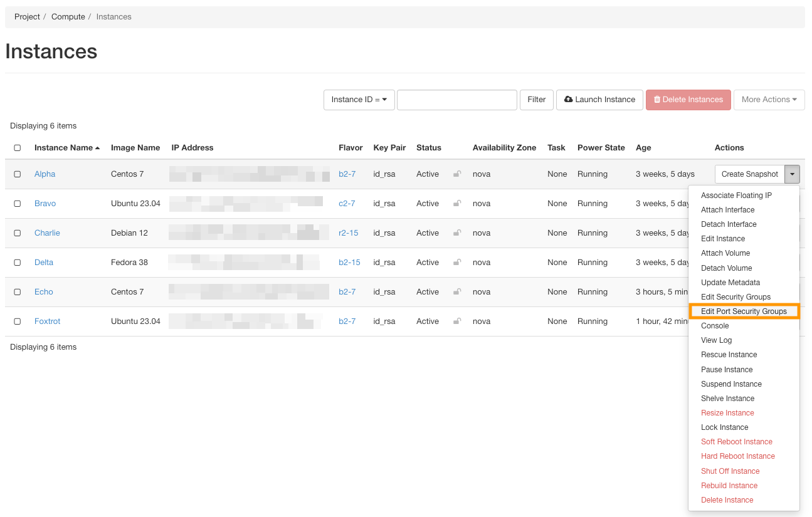Open the Delta instance link
The image size is (812, 517).
click(x=44, y=263)
